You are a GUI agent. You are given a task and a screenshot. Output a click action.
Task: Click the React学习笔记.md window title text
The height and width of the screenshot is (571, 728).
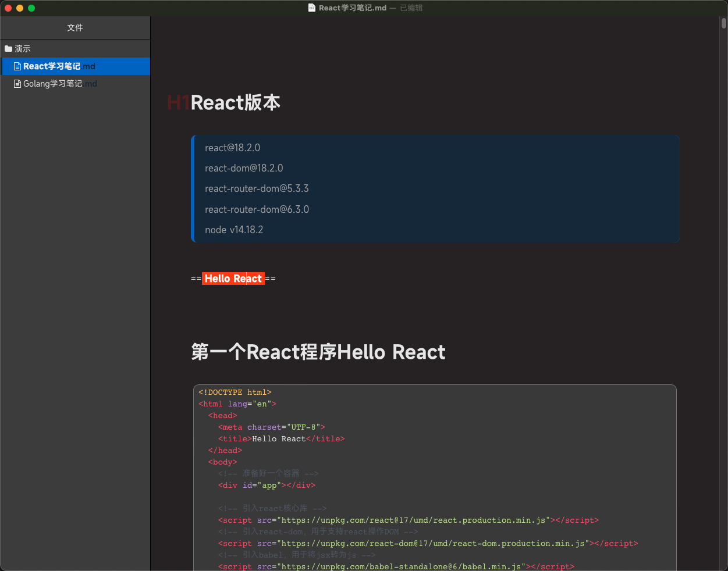(x=352, y=8)
